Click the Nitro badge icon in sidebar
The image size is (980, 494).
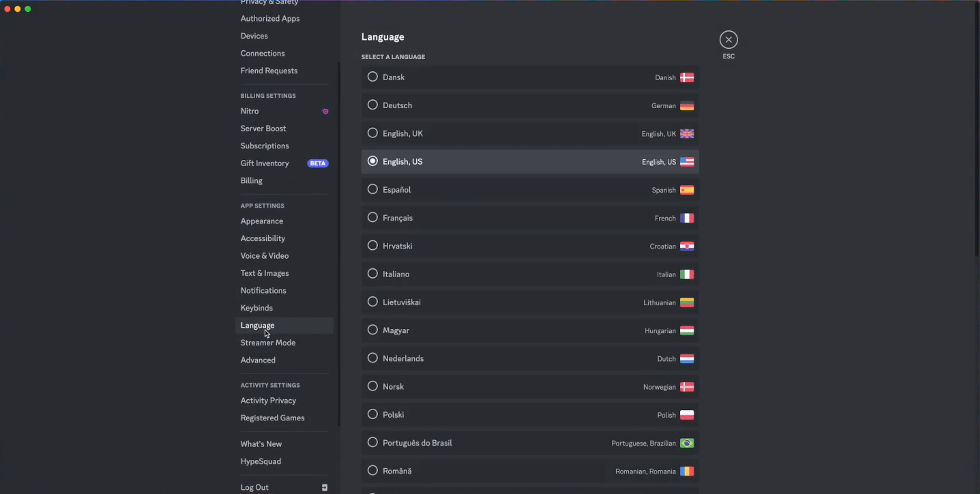[325, 111]
